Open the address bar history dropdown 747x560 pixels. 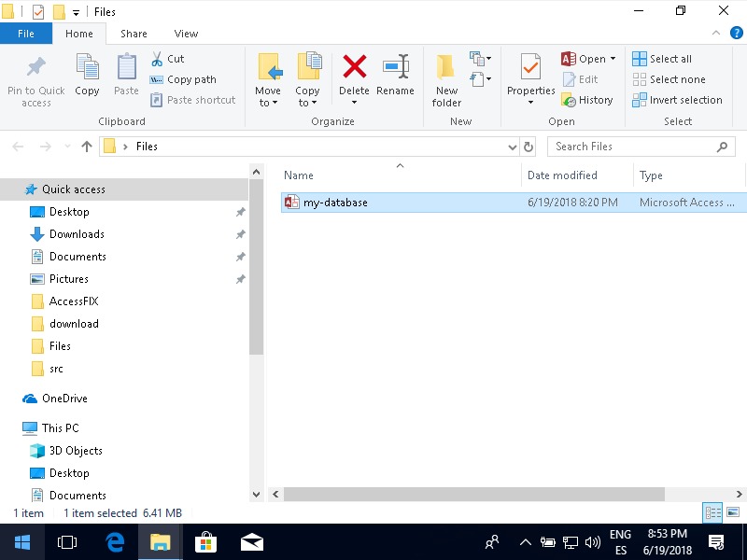pos(512,147)
